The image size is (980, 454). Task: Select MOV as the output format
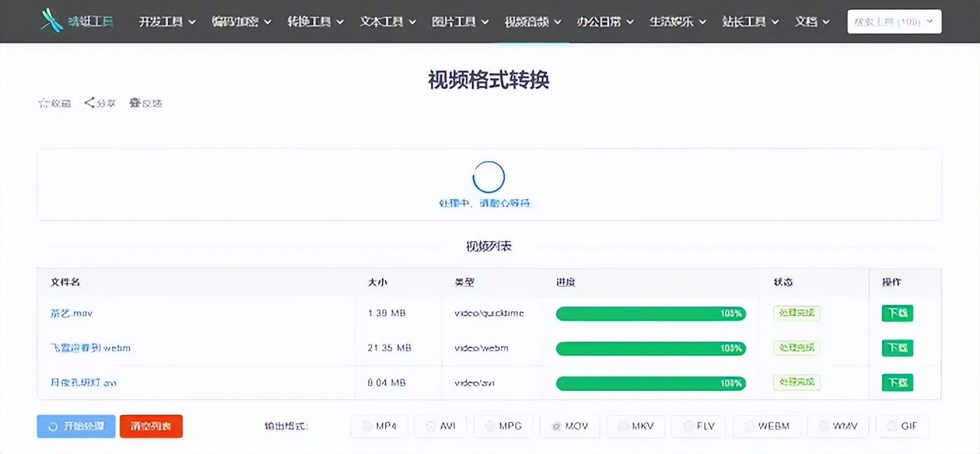click(x=570, y=425)
